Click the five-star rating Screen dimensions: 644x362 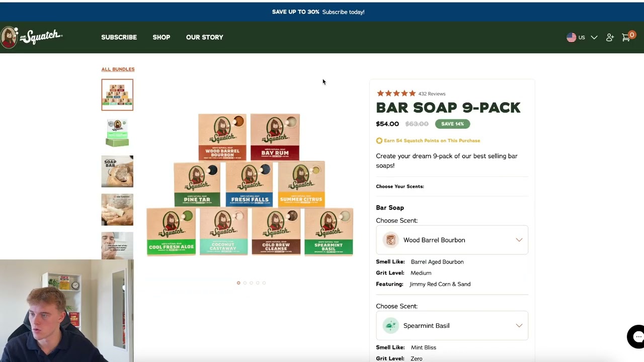pyautogui.click(x=396, y=94)
